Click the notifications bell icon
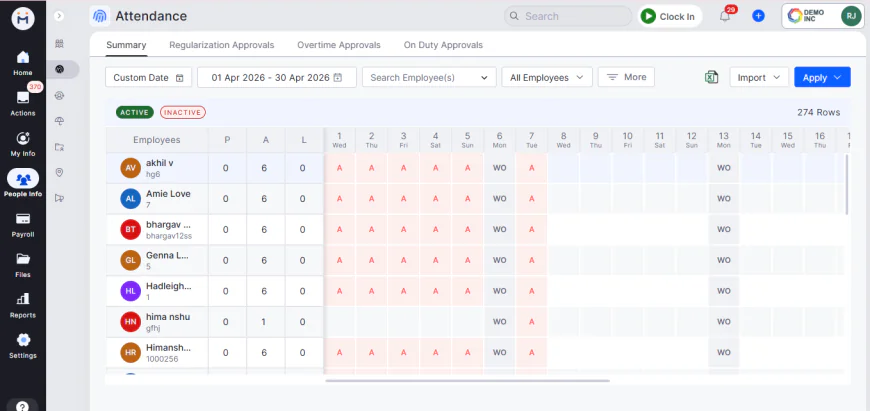Screen dimensions: 870x411 725,16
